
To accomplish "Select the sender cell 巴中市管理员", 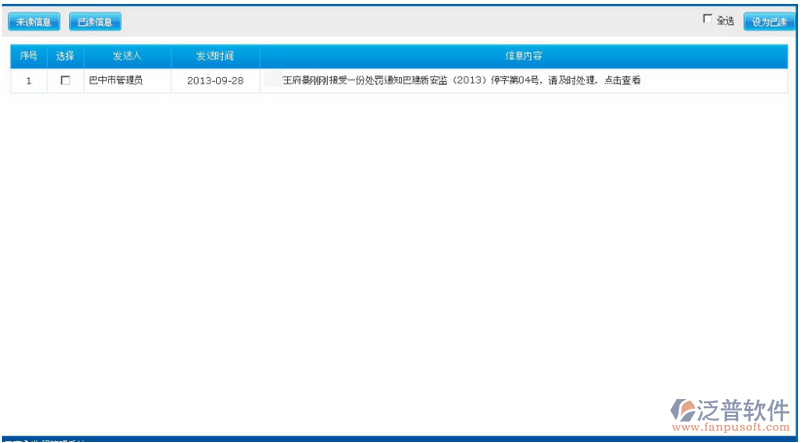I will click(x=115, y=81).
